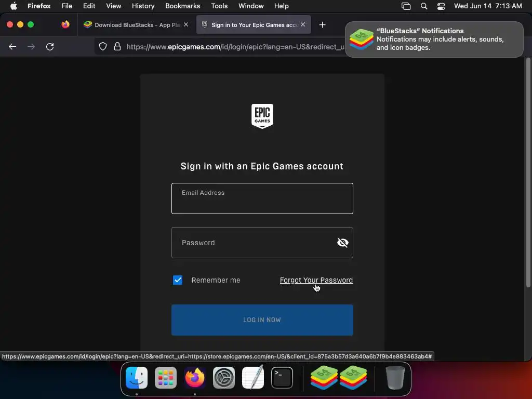Click the Email Address field
This screenshot has height=399, width=532.
tap(262, 198)
